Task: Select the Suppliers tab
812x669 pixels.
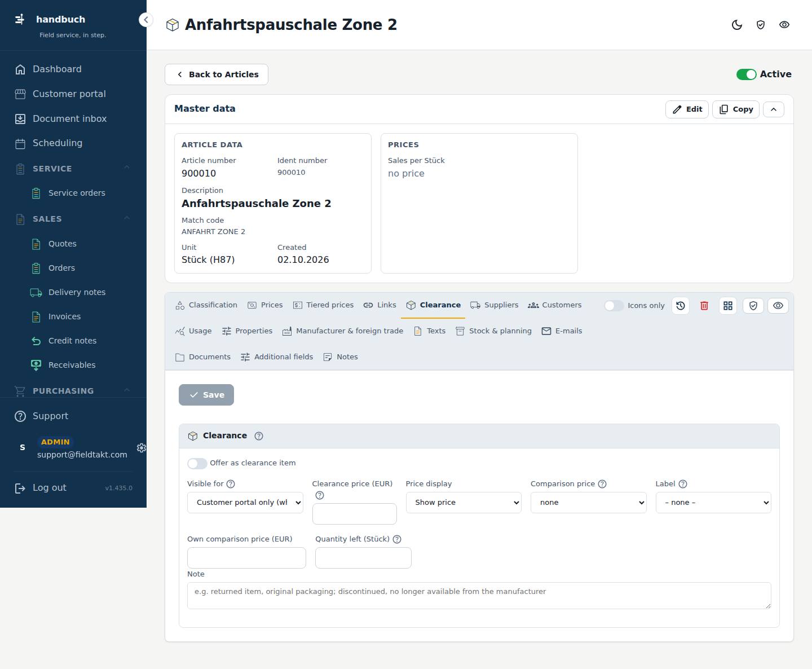Action: coord(494,305)
